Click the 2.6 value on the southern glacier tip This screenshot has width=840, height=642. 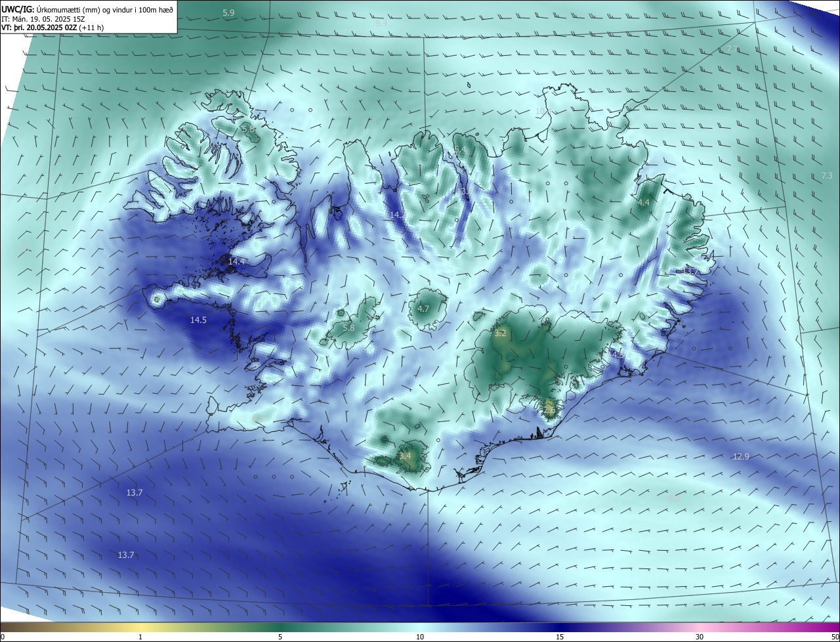pos(550,410)
